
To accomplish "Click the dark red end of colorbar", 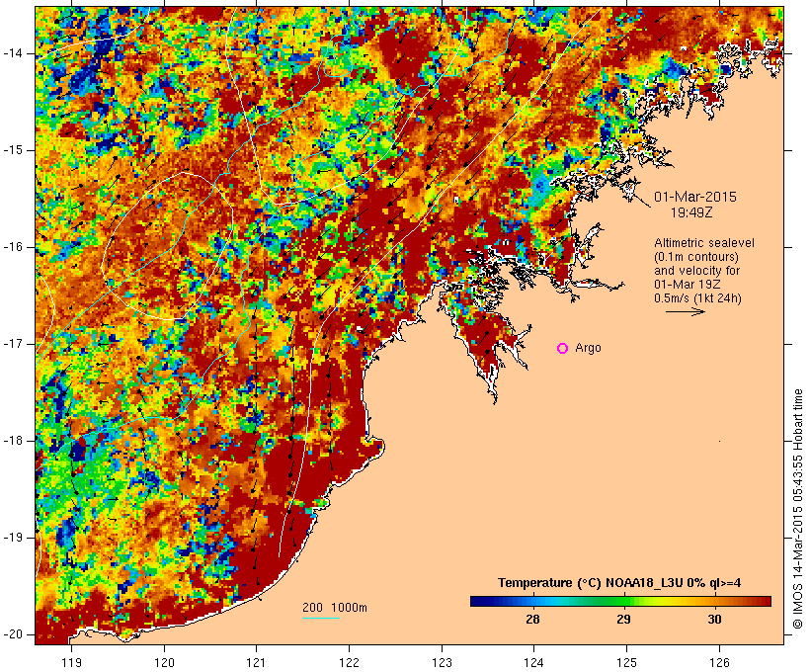I will [766, 601].
